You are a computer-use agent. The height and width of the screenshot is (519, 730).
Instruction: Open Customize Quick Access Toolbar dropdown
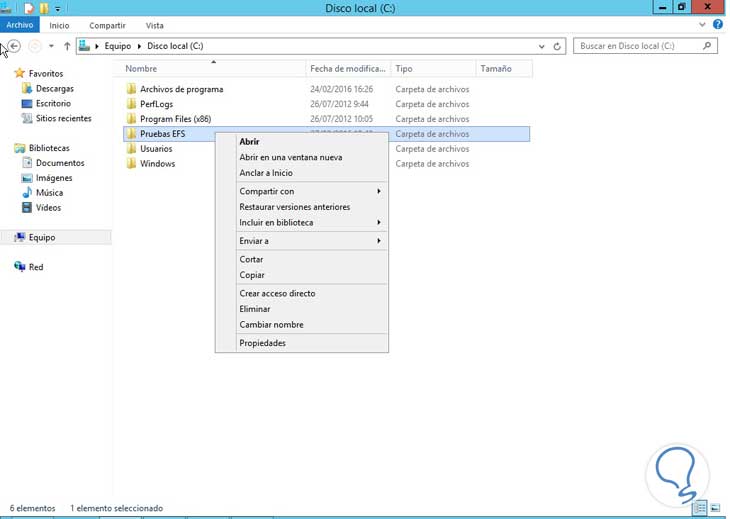(58, 8)
